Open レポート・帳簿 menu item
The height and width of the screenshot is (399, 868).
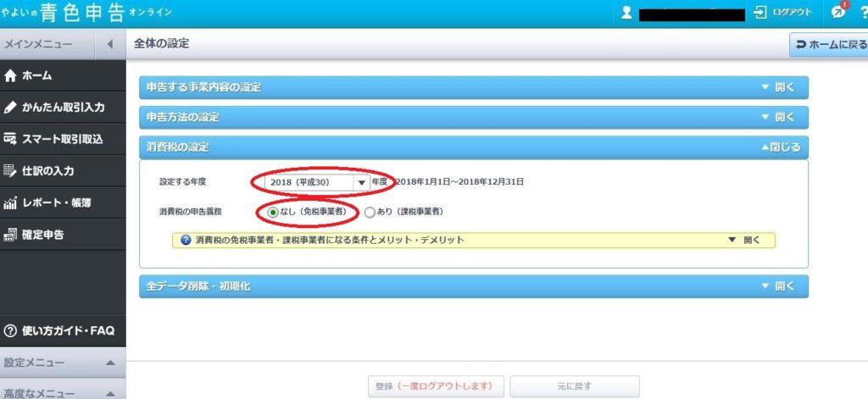63,203
